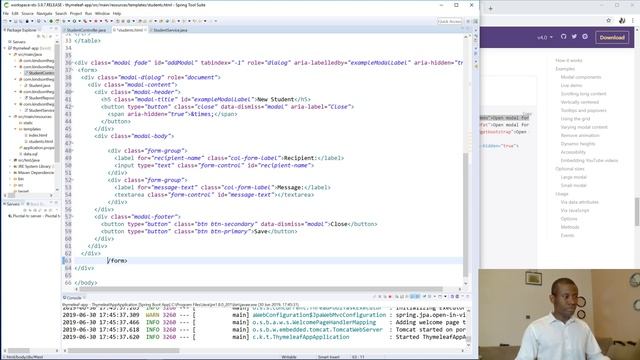Open 'How it works' docs link

click(569, 60)
